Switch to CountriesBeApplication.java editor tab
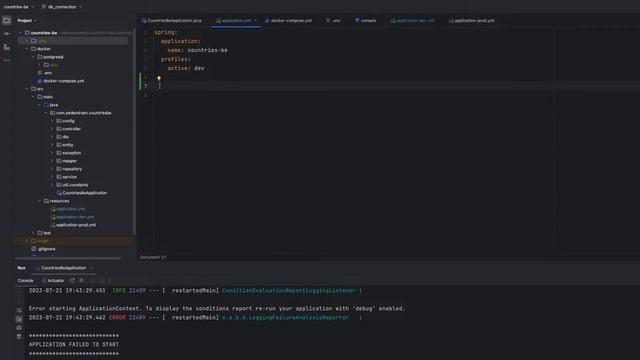This screenshot has height=360, width=640. [x=171, y=20]
